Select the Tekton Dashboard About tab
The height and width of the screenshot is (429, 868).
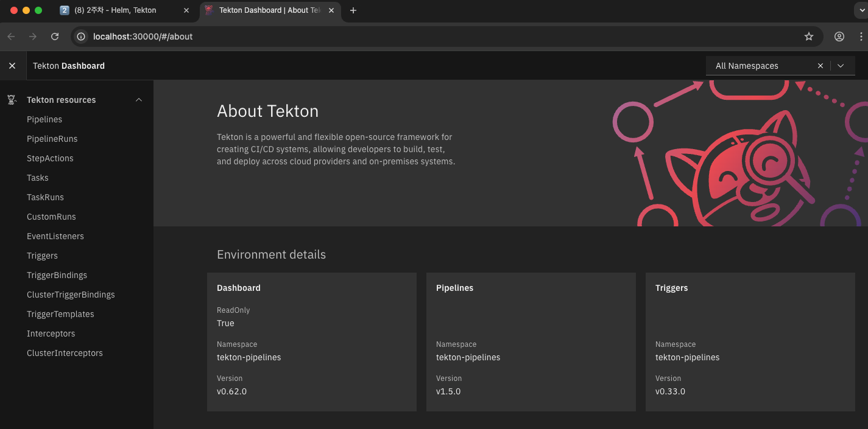click(271, 10)
